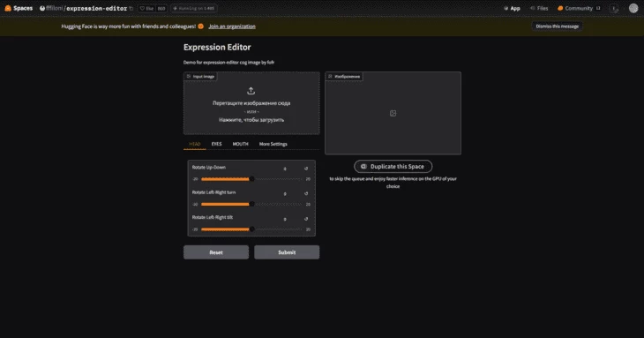Click the Rotate Up-Down numeric value field
644x338 pixels.
(285, 169)
